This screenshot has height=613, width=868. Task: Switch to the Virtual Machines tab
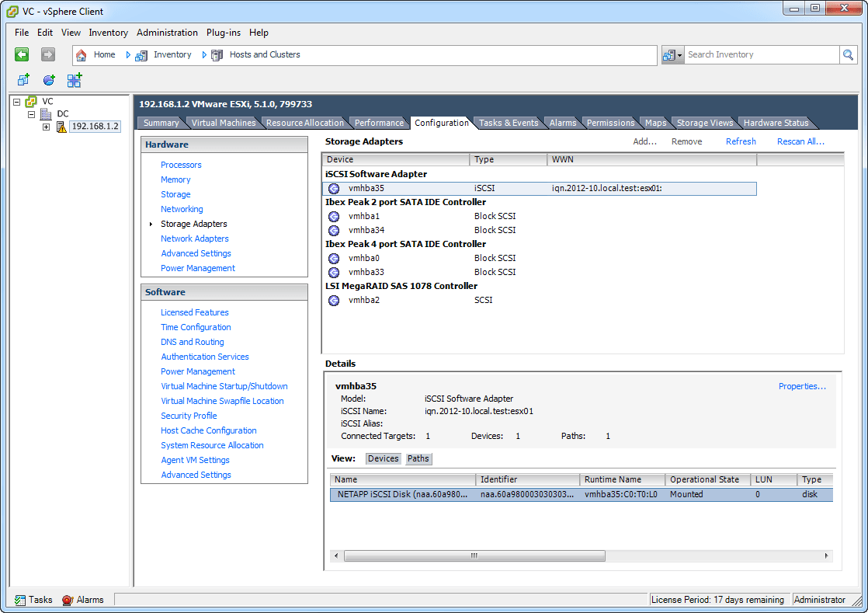point(224,123)
